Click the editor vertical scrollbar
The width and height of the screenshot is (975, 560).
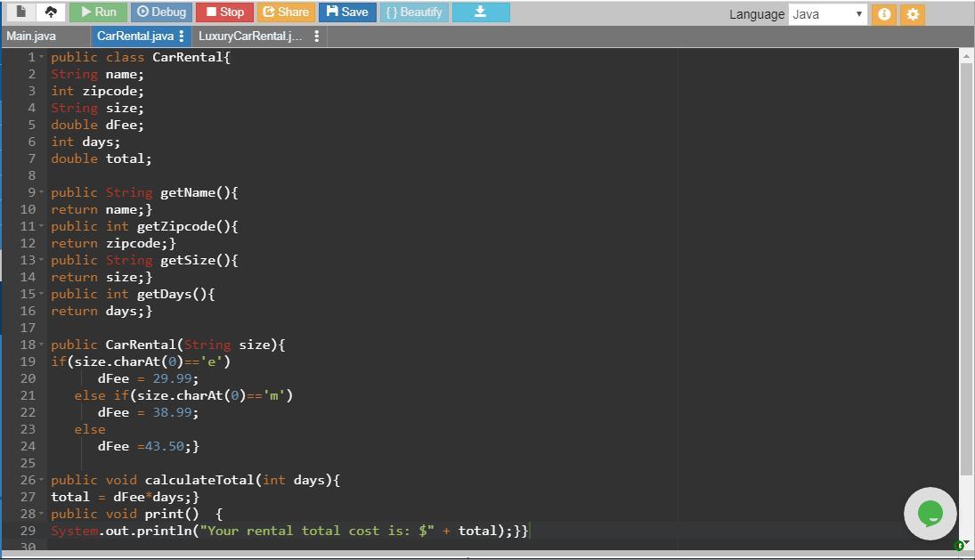966,267
